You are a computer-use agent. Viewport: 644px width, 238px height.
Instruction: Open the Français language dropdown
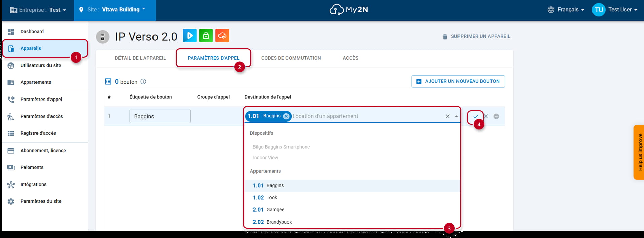coord(566,10)
